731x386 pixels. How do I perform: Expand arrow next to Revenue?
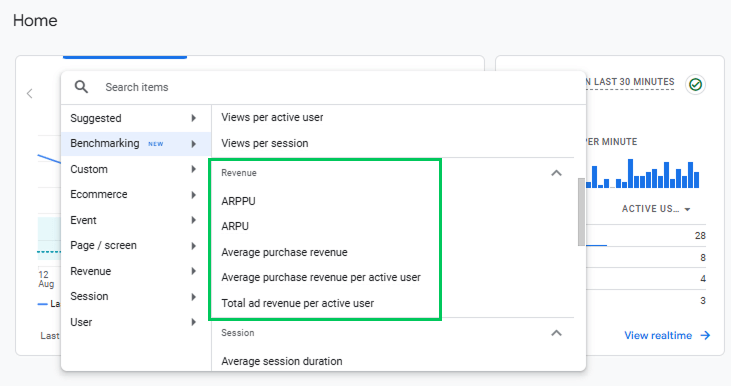coord(193,271)
